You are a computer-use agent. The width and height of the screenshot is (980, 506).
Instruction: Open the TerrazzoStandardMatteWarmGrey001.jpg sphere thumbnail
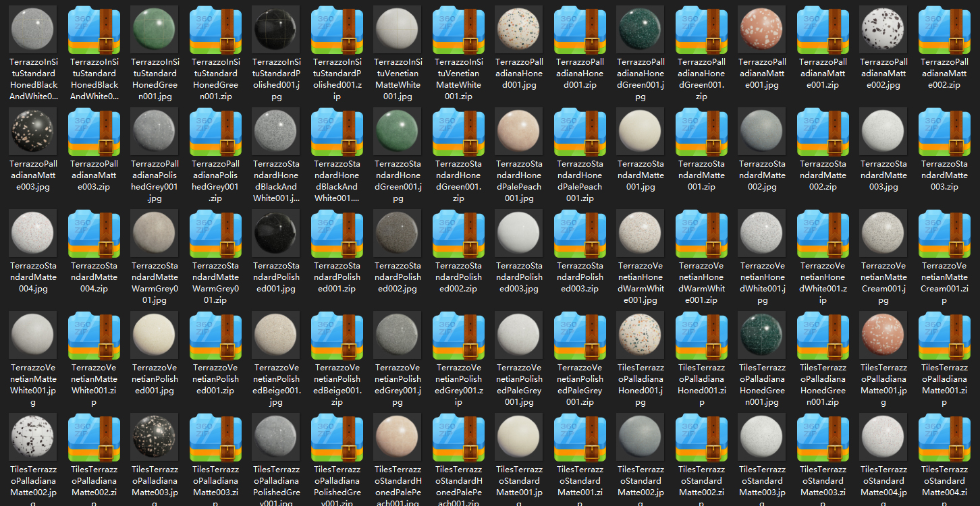(x=155, y=234)
